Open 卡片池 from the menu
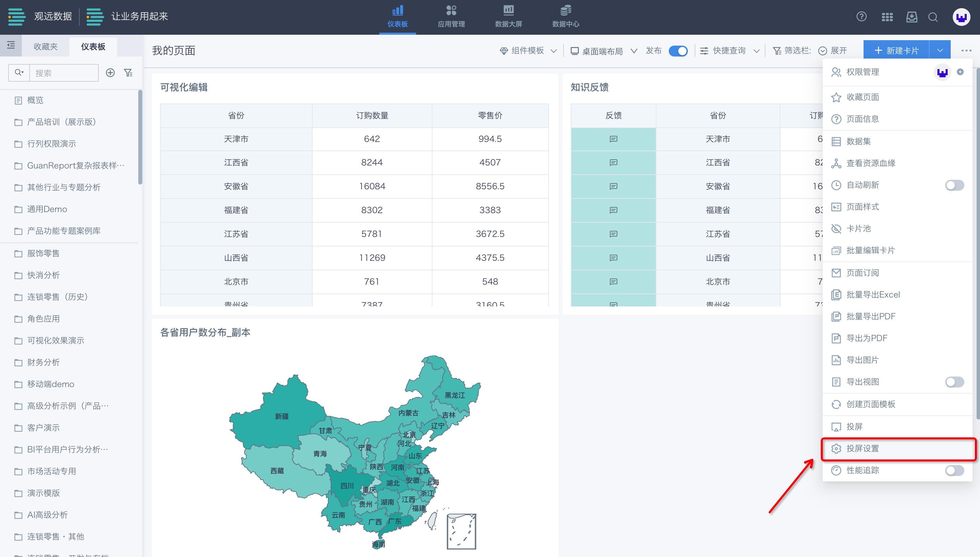 [897, 229]
